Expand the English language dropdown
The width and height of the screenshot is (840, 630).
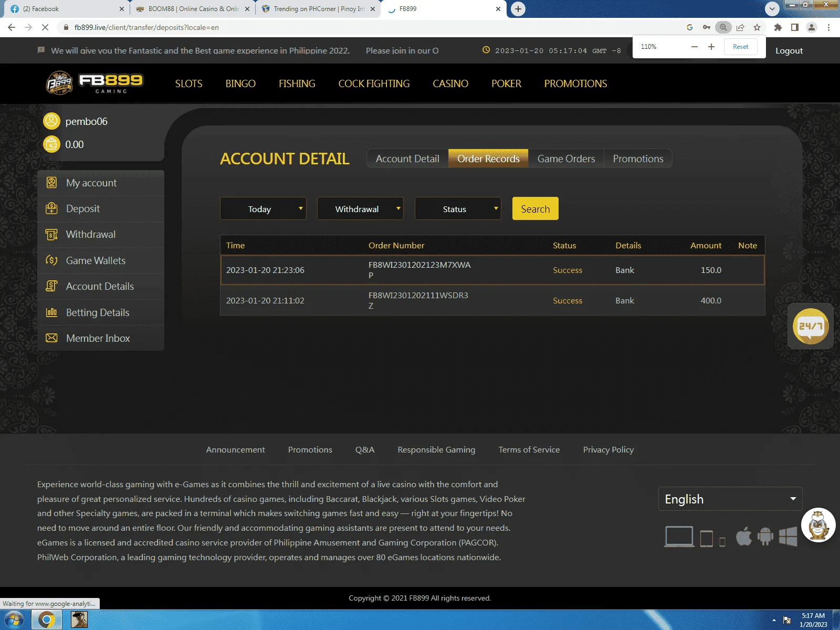(x=730, y=499)
